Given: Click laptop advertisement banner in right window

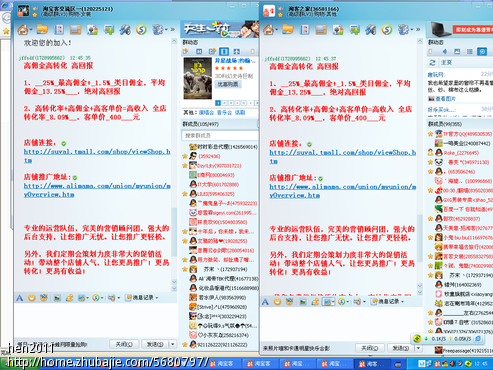Looking at the screenshot, I should [460, 29].
